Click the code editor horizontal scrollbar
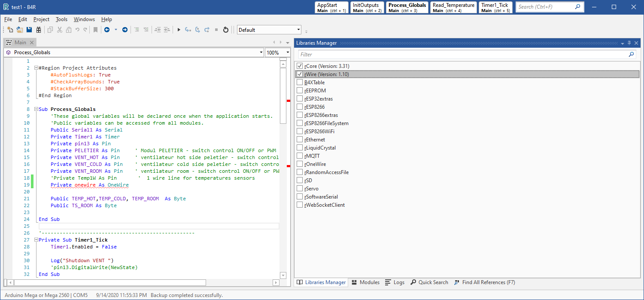 point(110,283)
